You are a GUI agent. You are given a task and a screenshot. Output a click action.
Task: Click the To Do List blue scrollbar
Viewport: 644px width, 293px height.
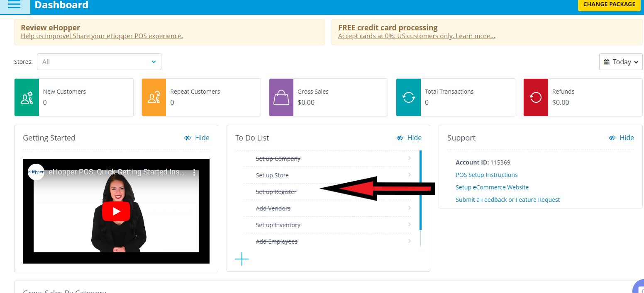tap(420, 190)
